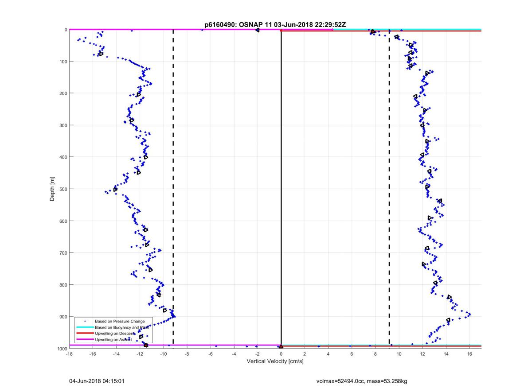Click the 0 tick label on the velocity axis
This screenshot has width=532, height=392.
click(281, 354)
